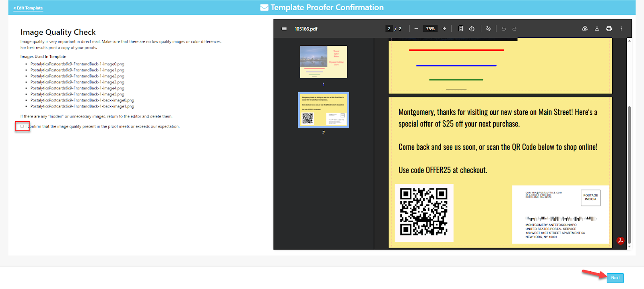Image resolution: width=644 pixels, height=289 pixels.
Task: Select page 1 thumbnail
Action: (324, 62)
